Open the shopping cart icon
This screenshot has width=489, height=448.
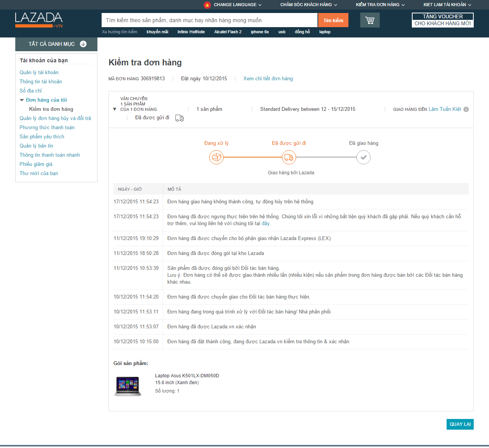click(370, 20)
